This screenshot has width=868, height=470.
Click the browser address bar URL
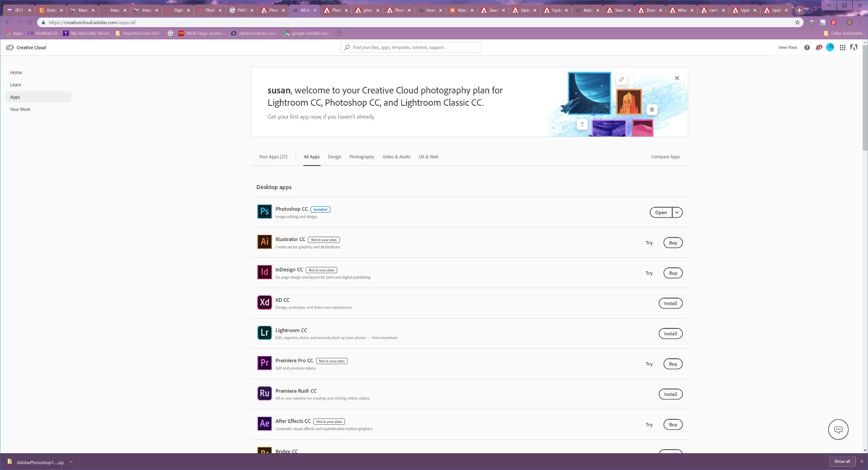(92, 23)
